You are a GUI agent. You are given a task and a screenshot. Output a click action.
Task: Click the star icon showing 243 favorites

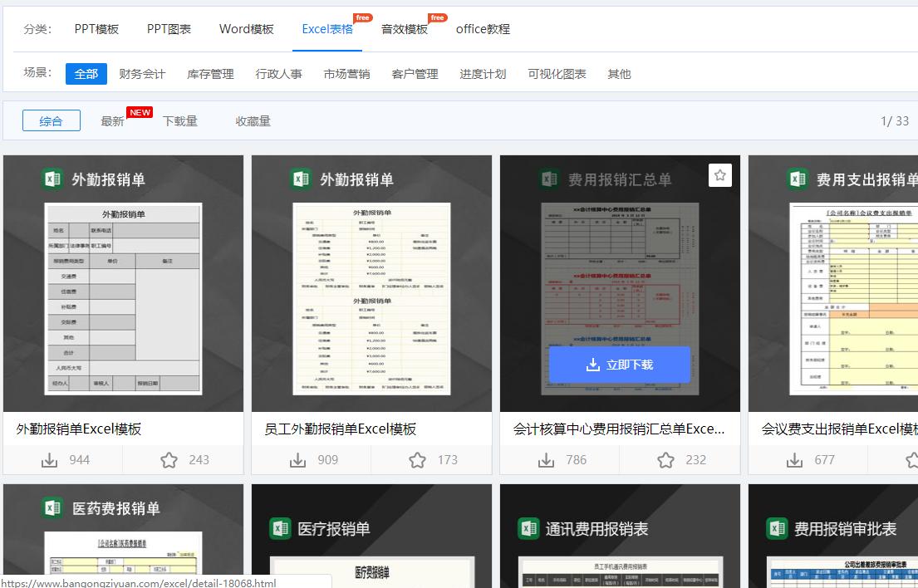click(169, 459)
